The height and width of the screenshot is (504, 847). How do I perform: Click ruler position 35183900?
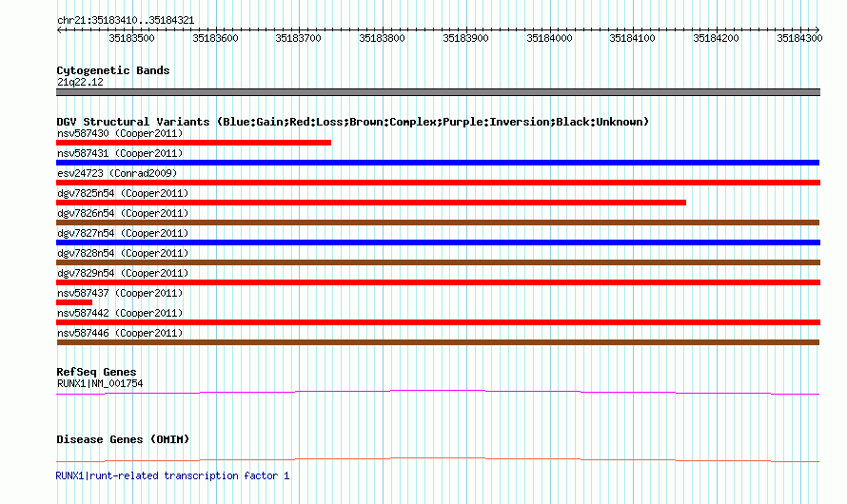click(x=465, y=38)
